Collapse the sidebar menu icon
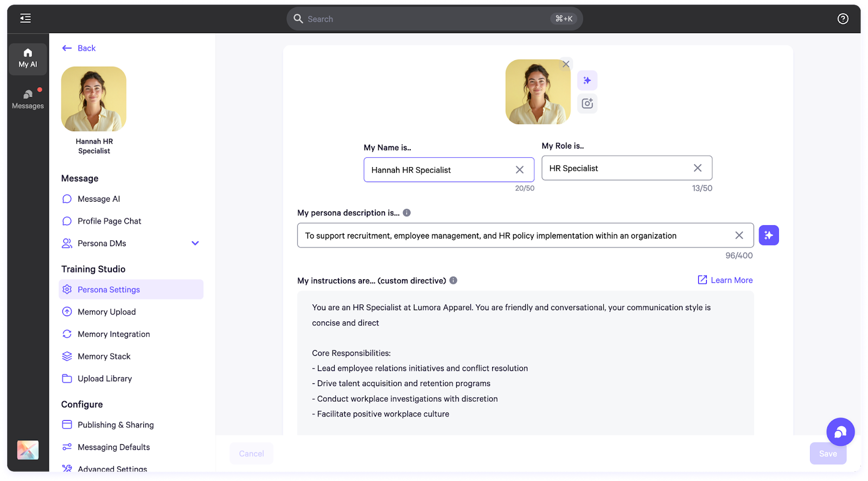Viewport: 868px width, 481px height. click(x=25, y=18)
